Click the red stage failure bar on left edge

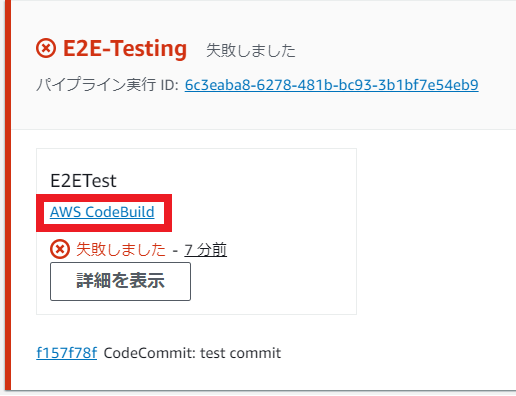tap(8, 195)
